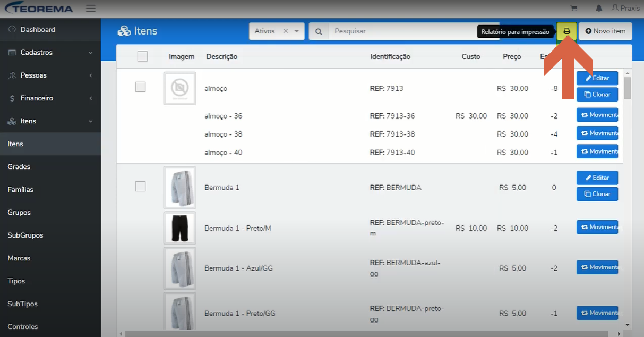Screen dimensions: 644x337
Task: Check the Bermuda 1 item checkbox
Action: (140, 186)
